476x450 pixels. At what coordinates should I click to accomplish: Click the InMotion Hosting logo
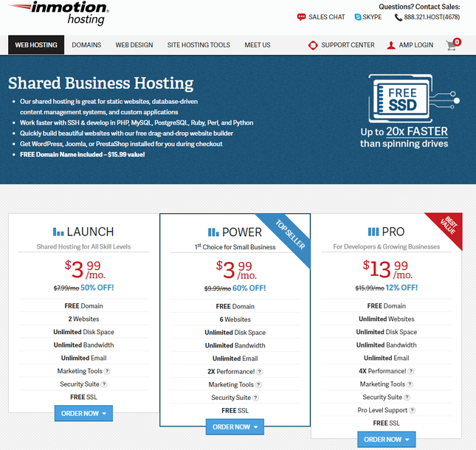click(x=59, y=13)
